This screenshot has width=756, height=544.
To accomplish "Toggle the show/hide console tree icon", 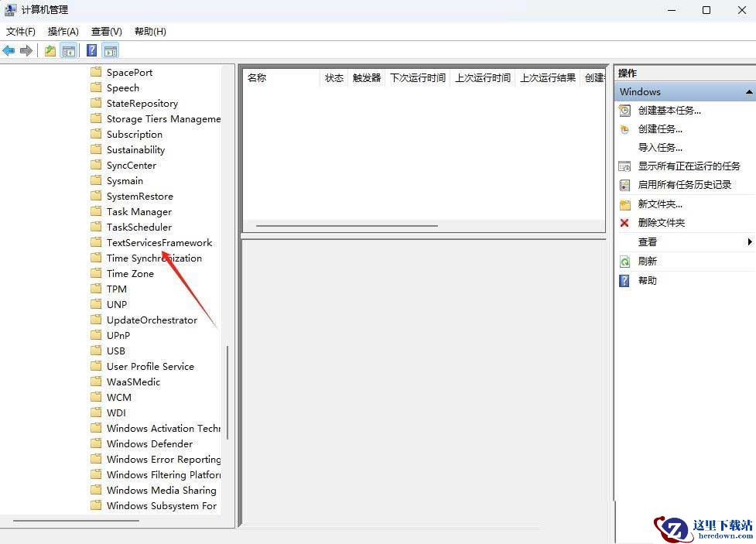I will tap(69, 50).
